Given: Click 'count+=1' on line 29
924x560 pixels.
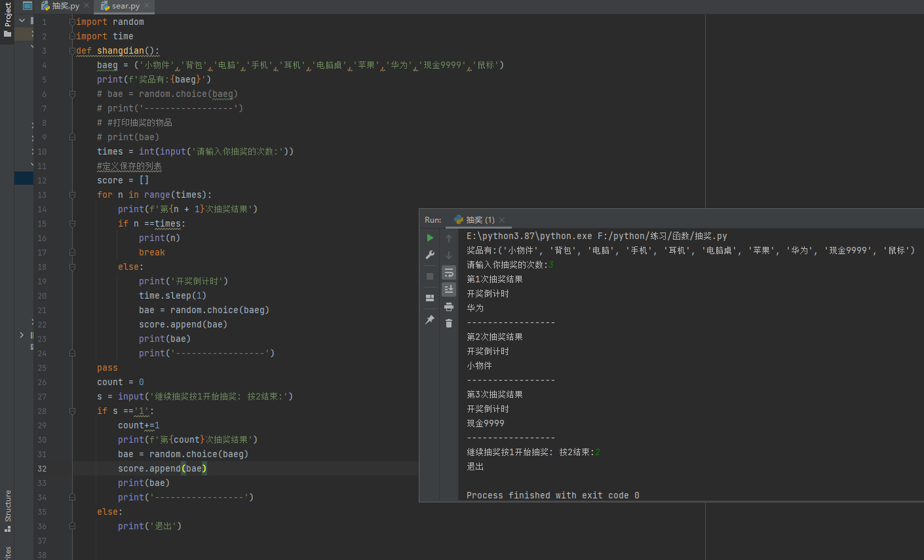Looking at the screenshot, I should tap(139, 425).
